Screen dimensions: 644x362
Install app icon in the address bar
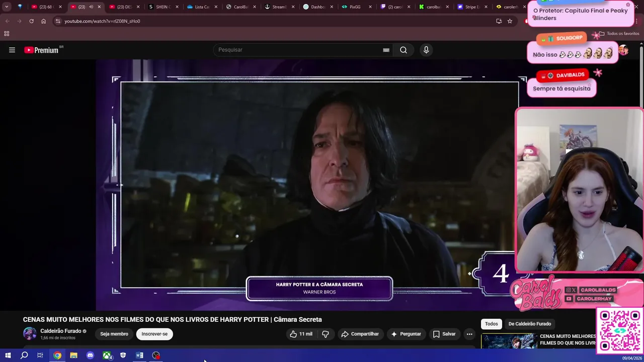499,21
